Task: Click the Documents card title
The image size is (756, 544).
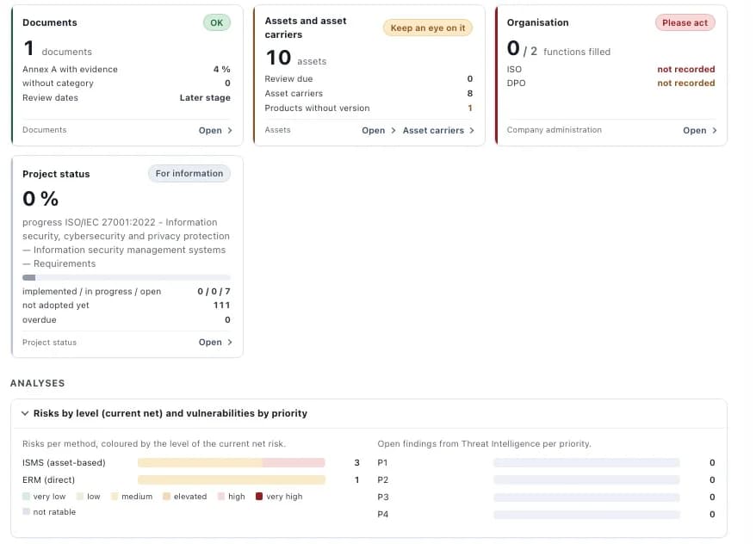Action: [x=50, y=22]
